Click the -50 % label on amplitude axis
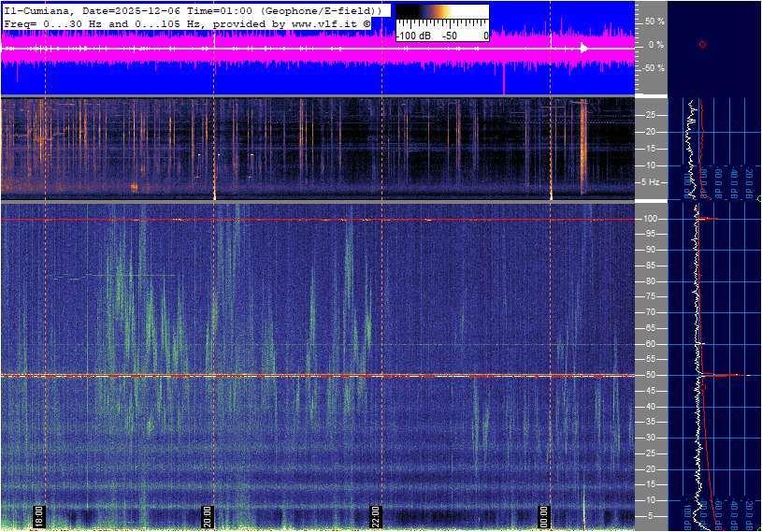 point(653,68)
